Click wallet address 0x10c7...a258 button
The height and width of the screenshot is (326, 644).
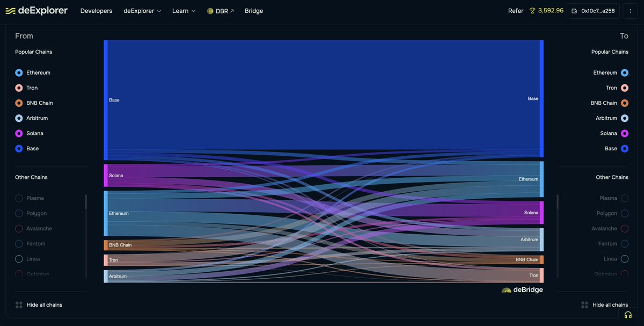593,11
